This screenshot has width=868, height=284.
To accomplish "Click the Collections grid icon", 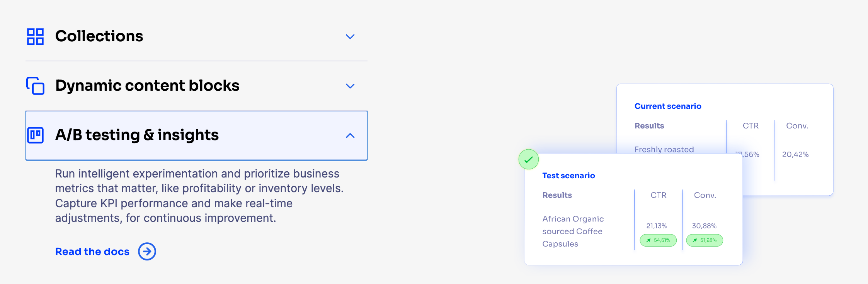I will pos(35,37).
